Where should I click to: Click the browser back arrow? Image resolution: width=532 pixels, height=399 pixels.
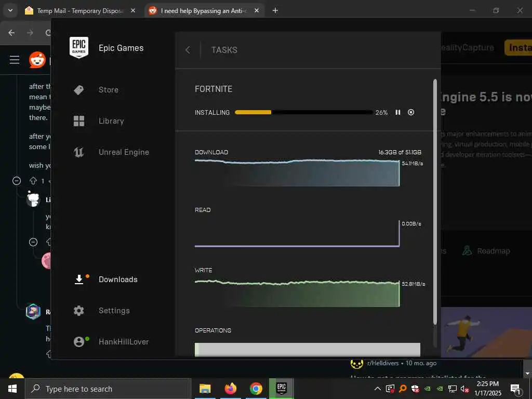(x=11, y=33)
